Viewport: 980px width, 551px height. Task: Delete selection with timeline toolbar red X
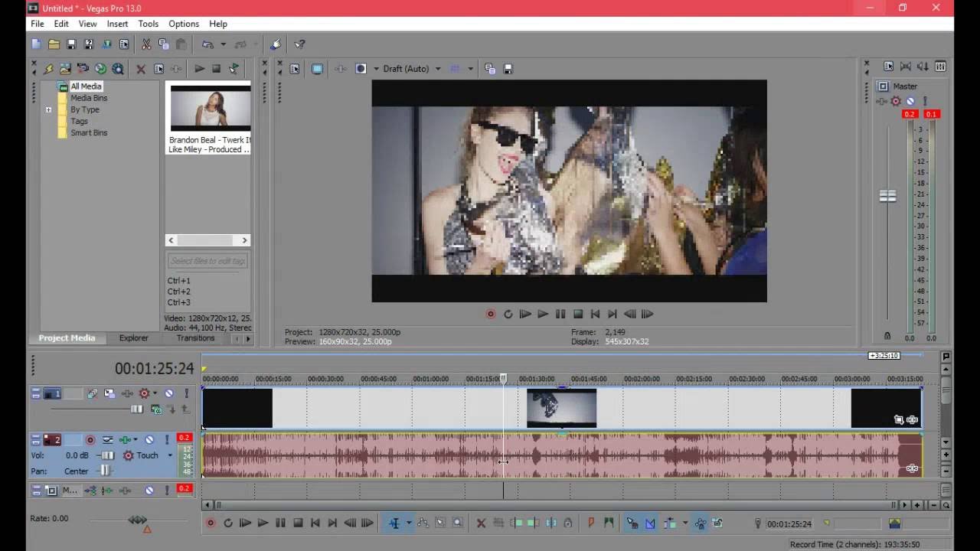(x=481, y=523)
